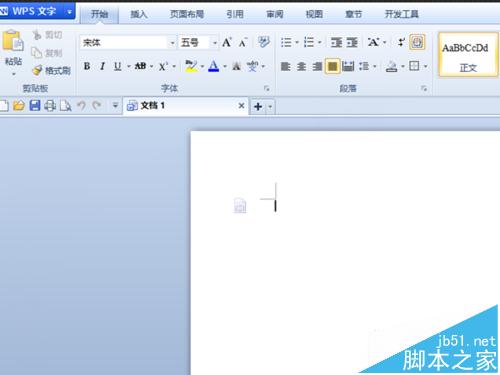Switch to the 页面布局 ribbon tab
Screen dimensions: 500x375
pos(187,14)
